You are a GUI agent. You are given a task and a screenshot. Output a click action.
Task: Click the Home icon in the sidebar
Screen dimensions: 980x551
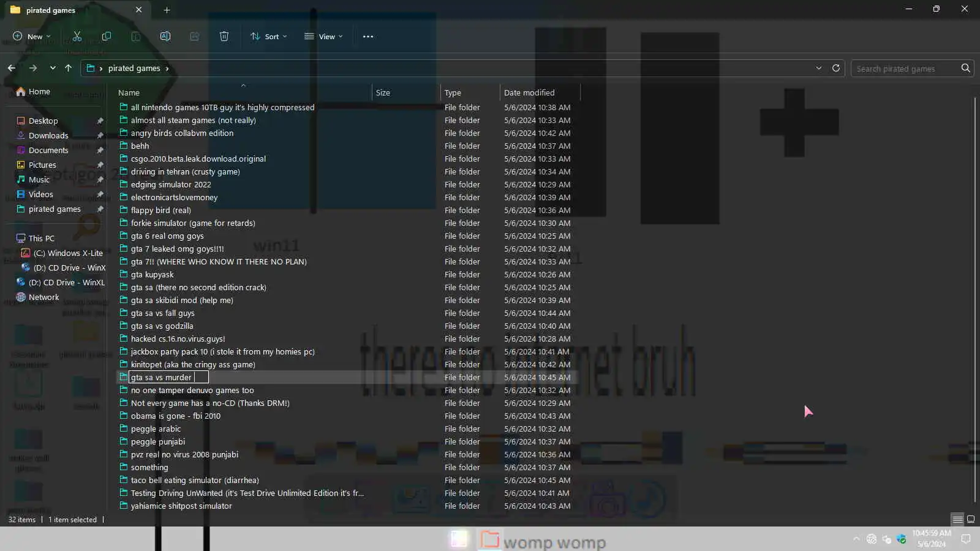(21, 91)
